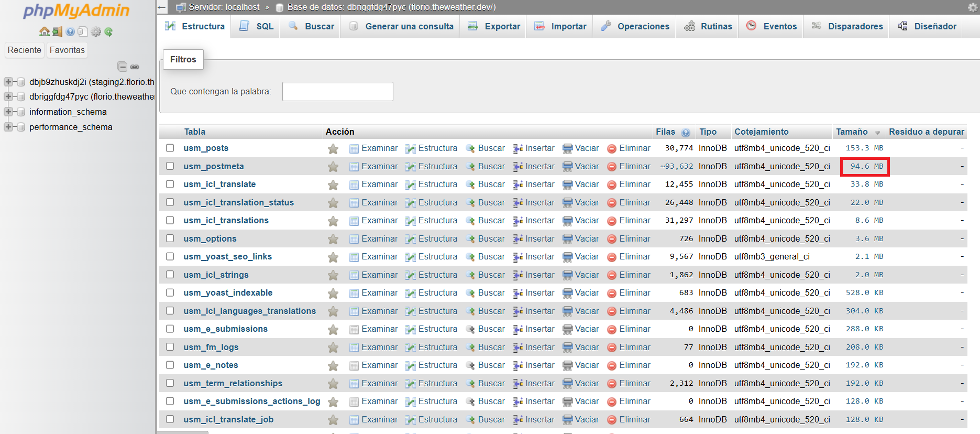
Task: Reload navigation panel with green refresh icon
Action: point(108,32)
